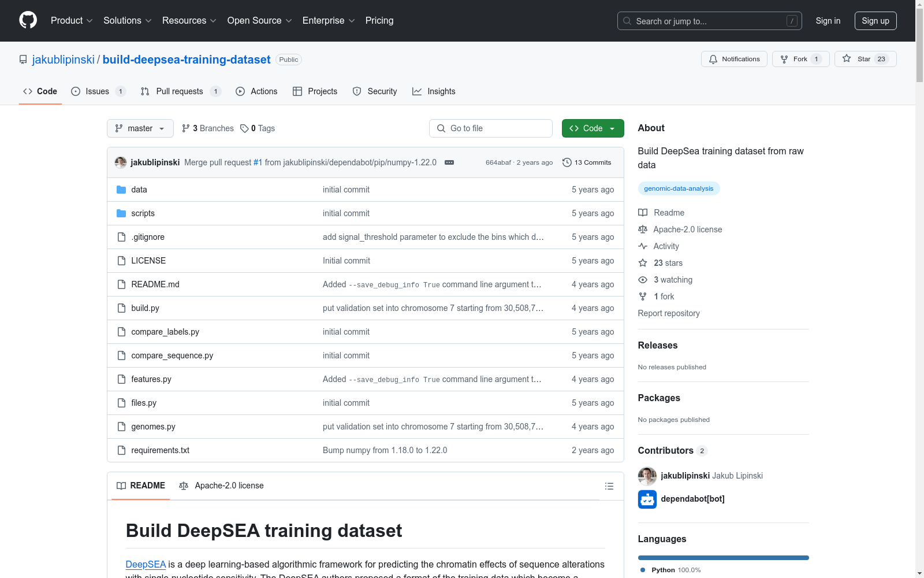This screenshot has width=924, height=578.
Task: View 23 stars list
Action: 661,263
